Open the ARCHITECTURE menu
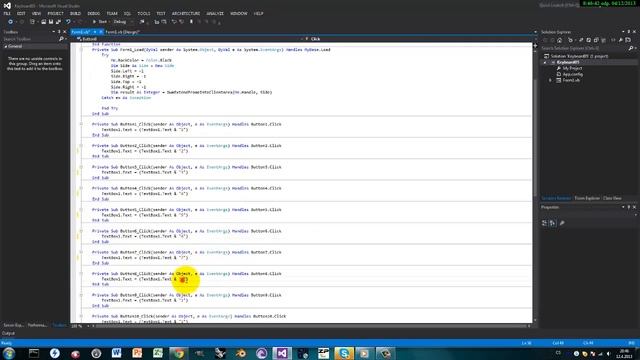Viewport: 640px width, 360px height. (x=186, y=13)
